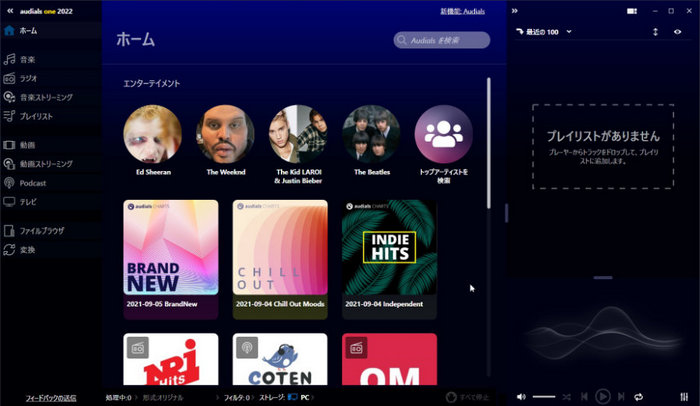
Task: Open the ホーム home section
Action: 50,31
